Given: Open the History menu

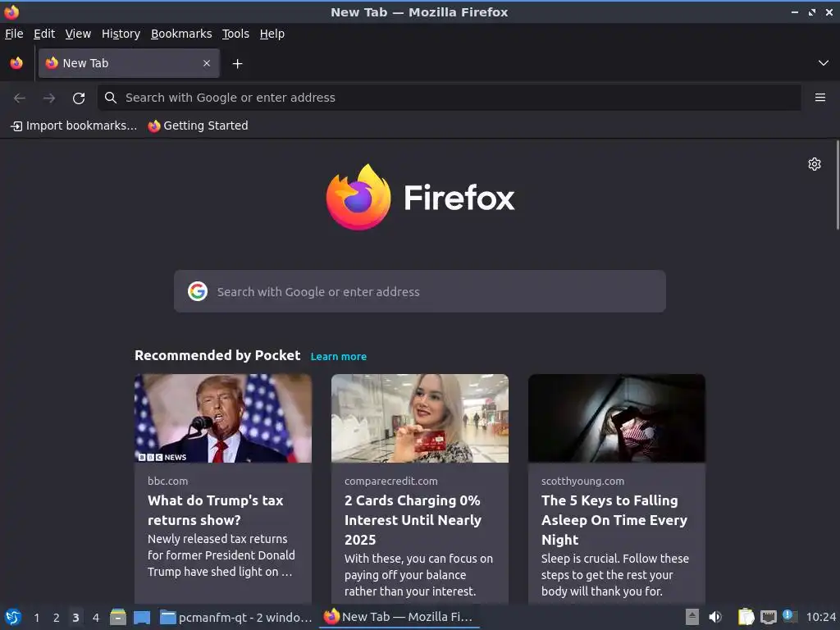Looking at the screenshot, I should pyautogui.click(x=121, y=34).
